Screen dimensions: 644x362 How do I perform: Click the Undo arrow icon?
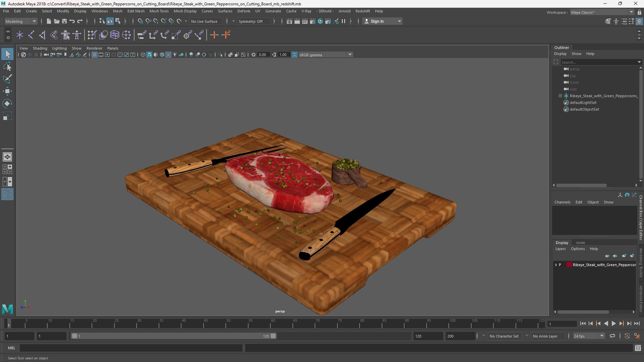tap(72, 21)
